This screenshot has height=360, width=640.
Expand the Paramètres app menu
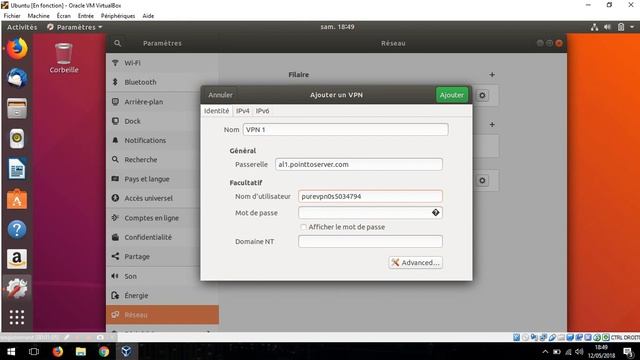tap(75, 27)
